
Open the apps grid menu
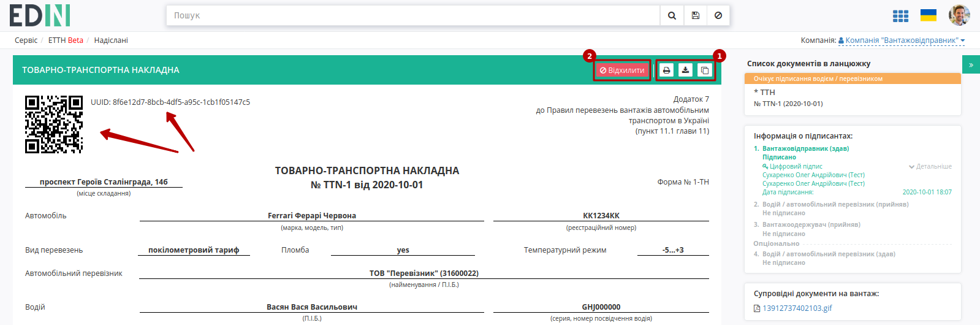pos(900,16)
